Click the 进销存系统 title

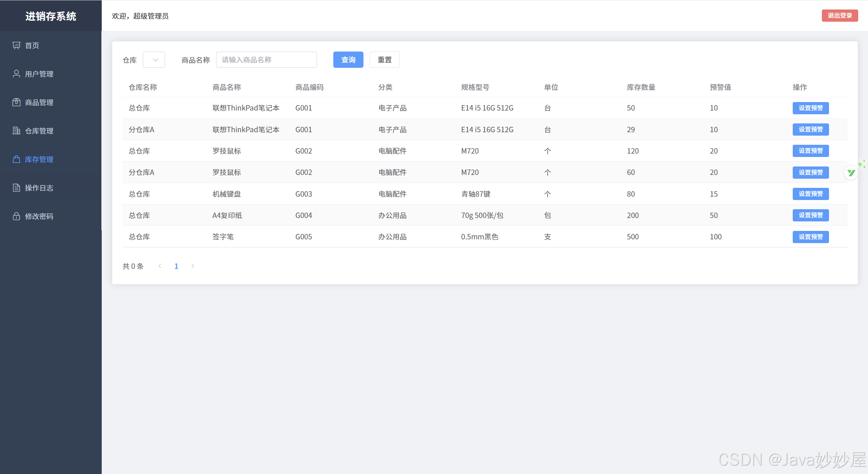[51, 16]
